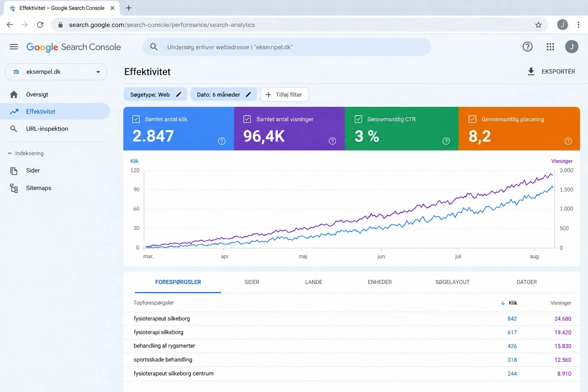
Task: Toggle the Gennemsnitlig CTR checkbox
Action: pos(358,119)
